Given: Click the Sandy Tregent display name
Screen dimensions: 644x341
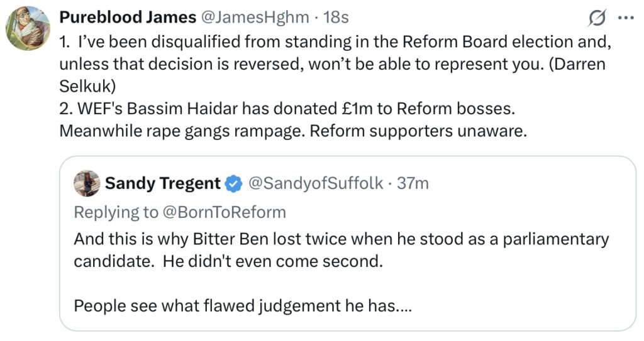Looking at the screenshot, I should coord(163,183).
